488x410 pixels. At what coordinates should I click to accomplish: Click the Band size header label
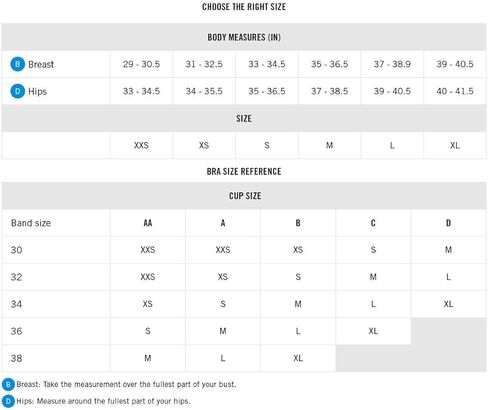click(x=31, y=223)
